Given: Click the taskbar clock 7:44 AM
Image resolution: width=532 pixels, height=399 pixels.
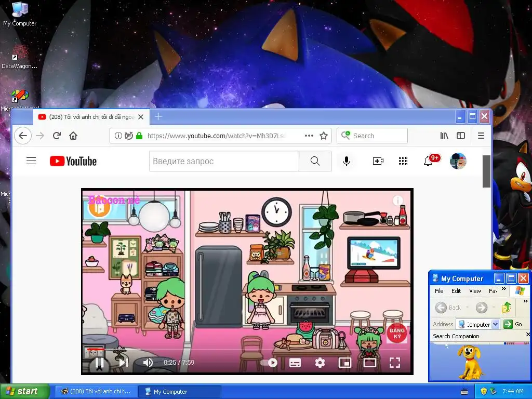Looking at the screenshot, I should click(x=513, y=392).
